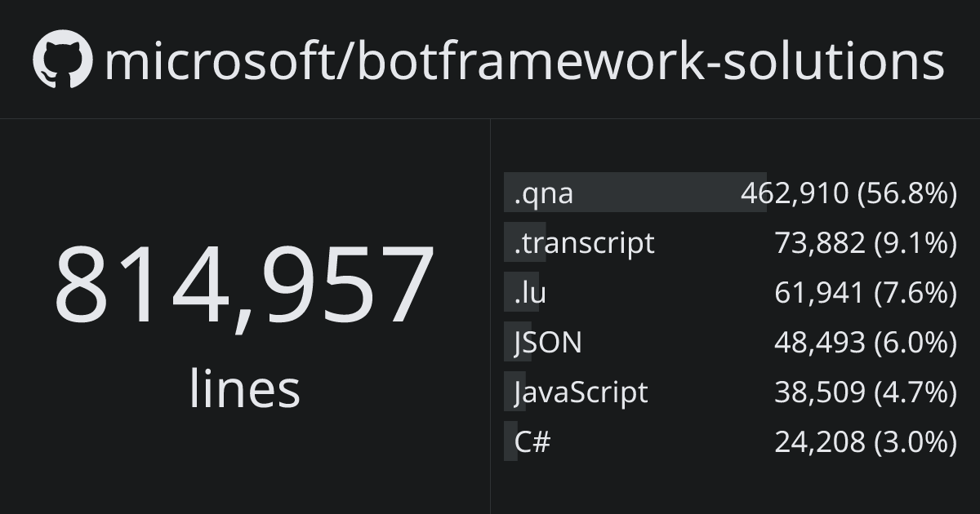
Task: Click the 73,882 (9.1%) value
Action: [866, 242]
